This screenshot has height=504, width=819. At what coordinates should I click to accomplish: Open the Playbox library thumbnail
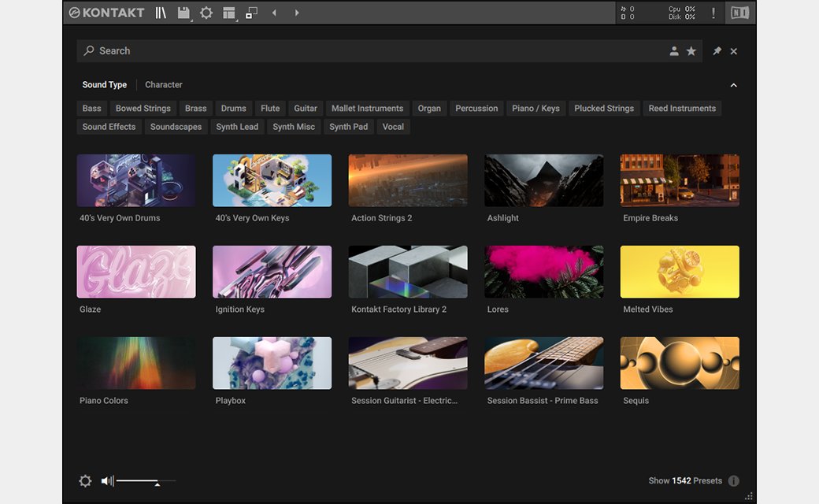[x=272, y=363]
